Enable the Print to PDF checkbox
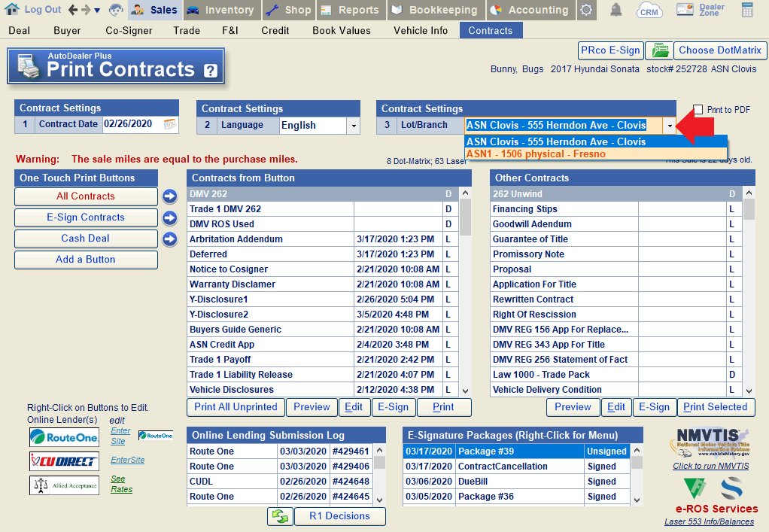The image size is (769, 532). [698, 110]
